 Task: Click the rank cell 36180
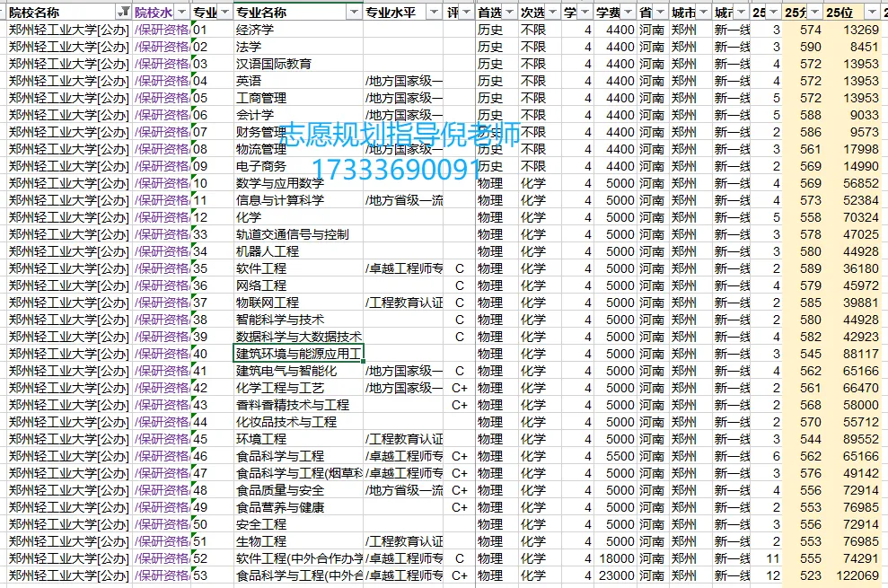(852, 268)
